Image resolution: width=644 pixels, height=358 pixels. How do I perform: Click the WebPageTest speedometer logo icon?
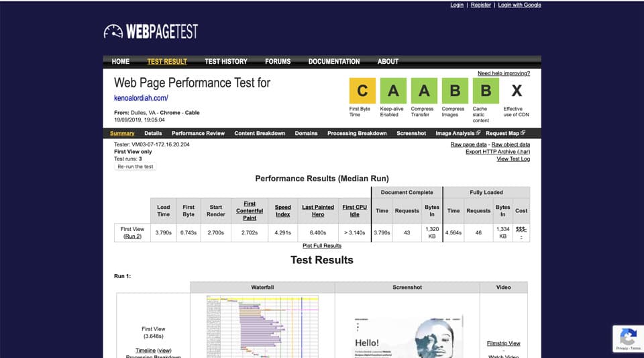(113, 32)
